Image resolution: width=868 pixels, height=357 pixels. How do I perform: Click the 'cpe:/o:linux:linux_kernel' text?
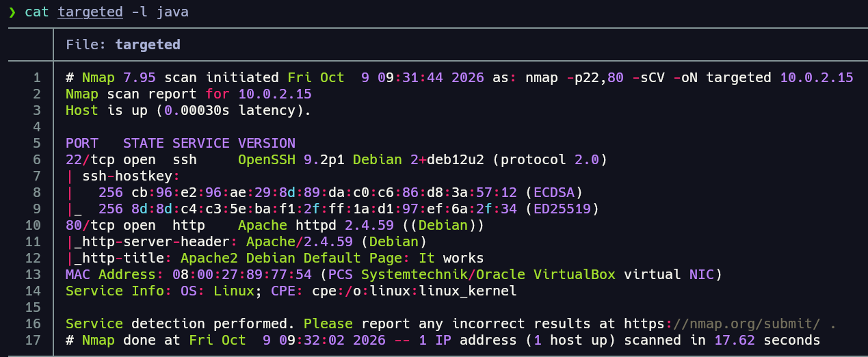point(415,291)
